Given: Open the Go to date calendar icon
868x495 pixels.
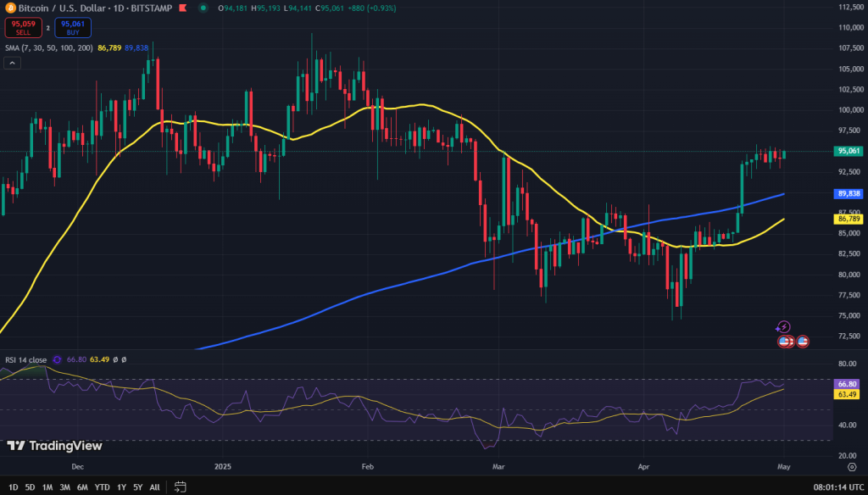Looking at the screenshot, I should point(181,487).
